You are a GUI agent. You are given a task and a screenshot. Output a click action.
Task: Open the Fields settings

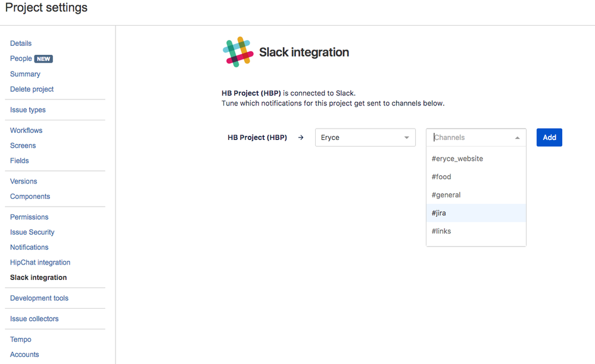(19, 161)
